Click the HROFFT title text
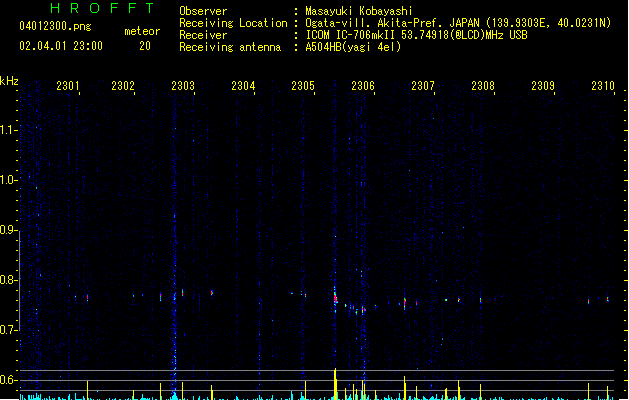Image resolution: width=629 pixels, height=400 pixels. [102, 8]
